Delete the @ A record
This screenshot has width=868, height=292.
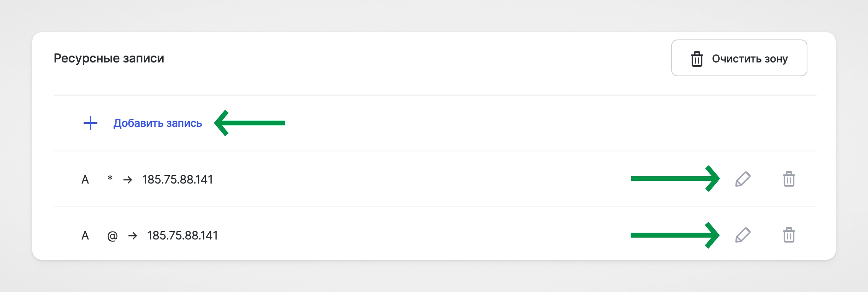click(x=789, y=235)
